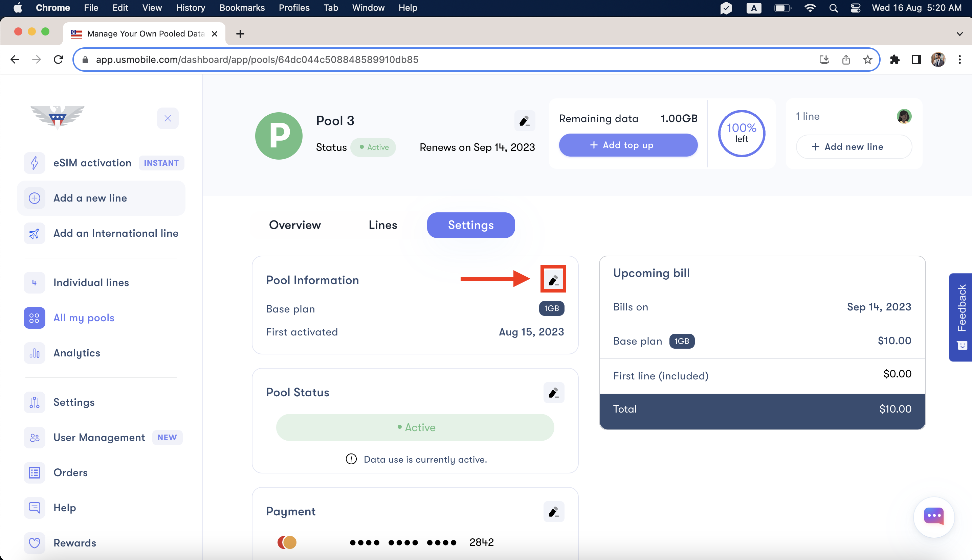Open Chrome three-dot menu
972x560 pixels.
pyautogui.click(x=959, y=60)
